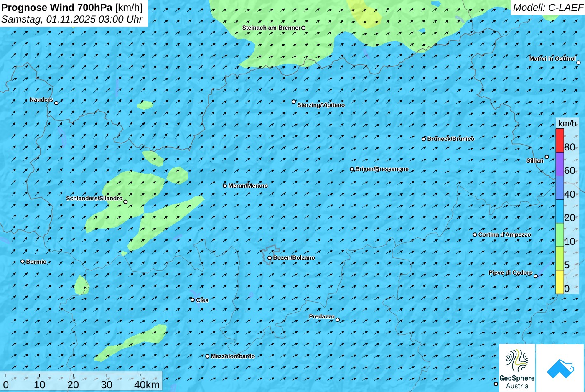This screenshot has height=392, width=585.
Task: Click the Bormio location marker
Action: pos(23,262)
